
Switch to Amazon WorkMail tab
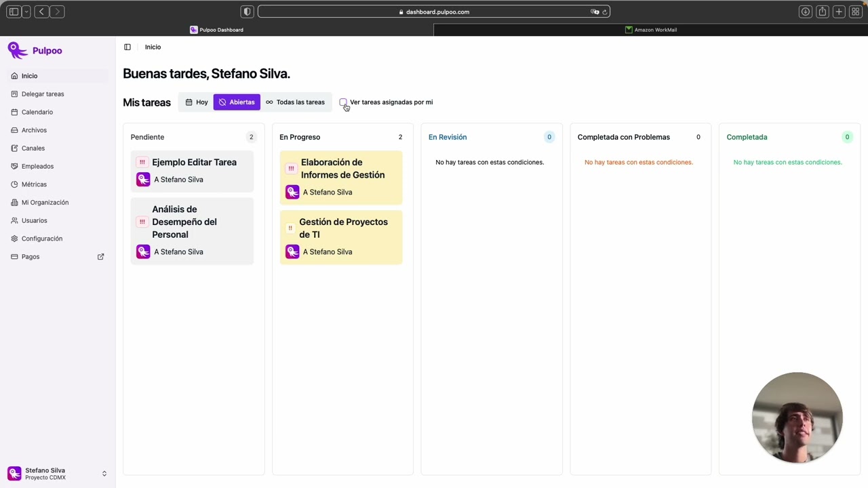651,30
